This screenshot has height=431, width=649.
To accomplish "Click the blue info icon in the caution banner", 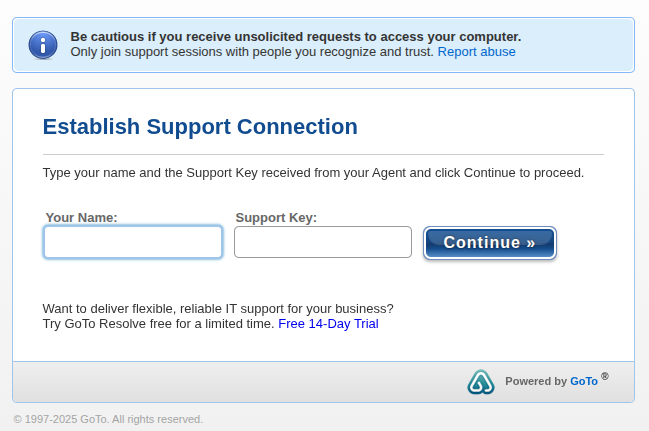I will pos(43,45).
